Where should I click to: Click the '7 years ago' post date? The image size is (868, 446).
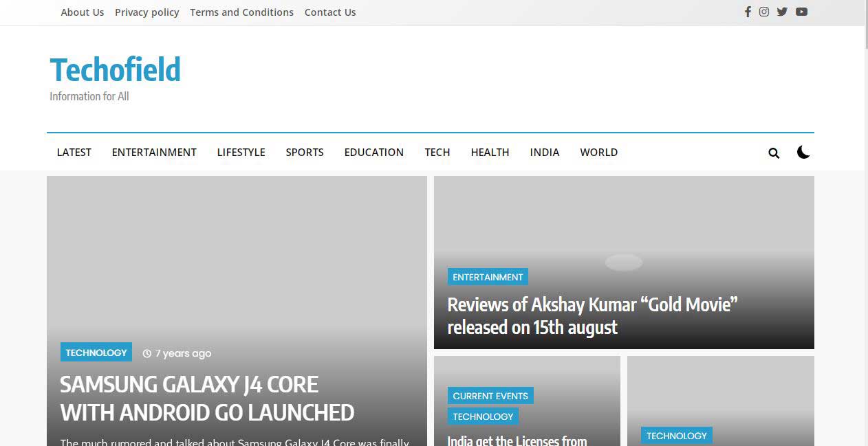tap(177, 353)
